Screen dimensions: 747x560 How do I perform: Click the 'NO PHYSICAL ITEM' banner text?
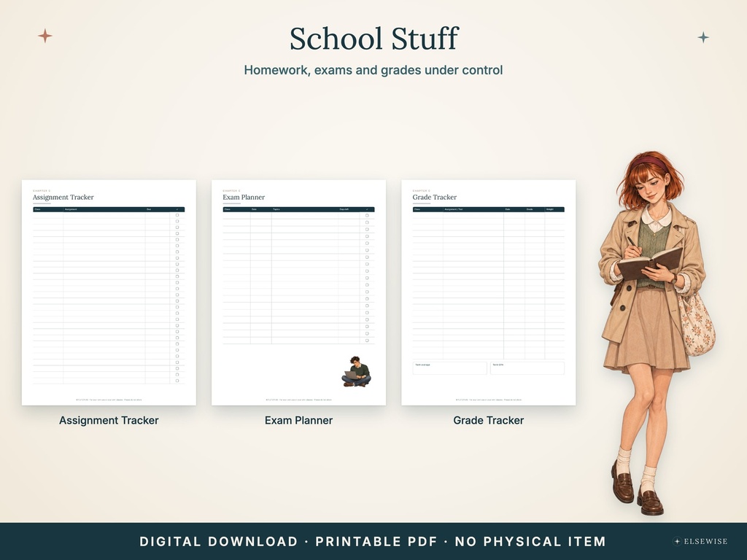530,542
